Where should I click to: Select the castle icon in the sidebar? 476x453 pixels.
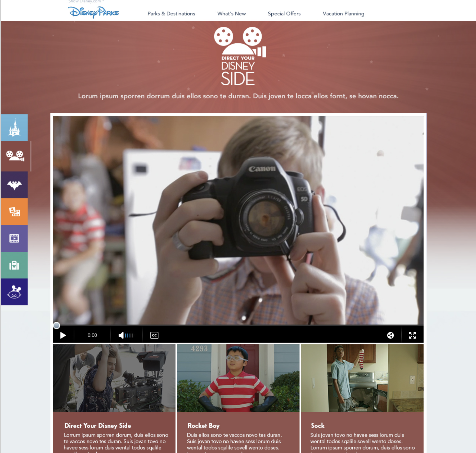pos(15,128)
